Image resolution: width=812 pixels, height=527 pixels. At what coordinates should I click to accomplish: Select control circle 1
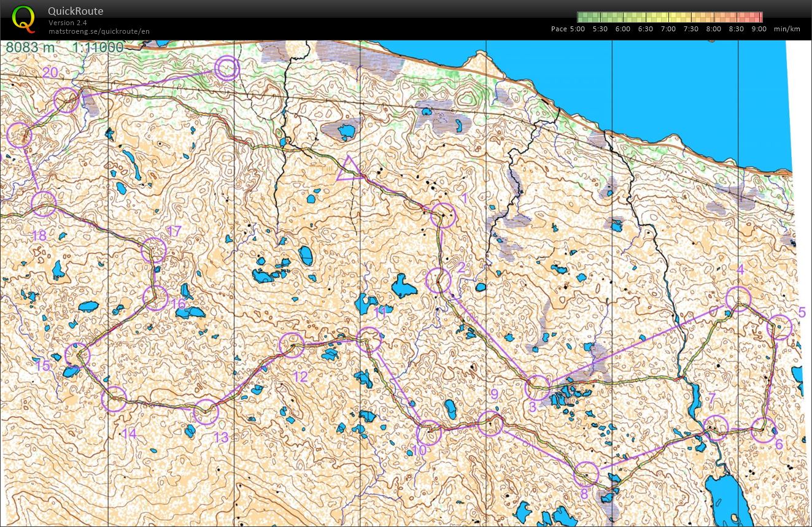443,216
